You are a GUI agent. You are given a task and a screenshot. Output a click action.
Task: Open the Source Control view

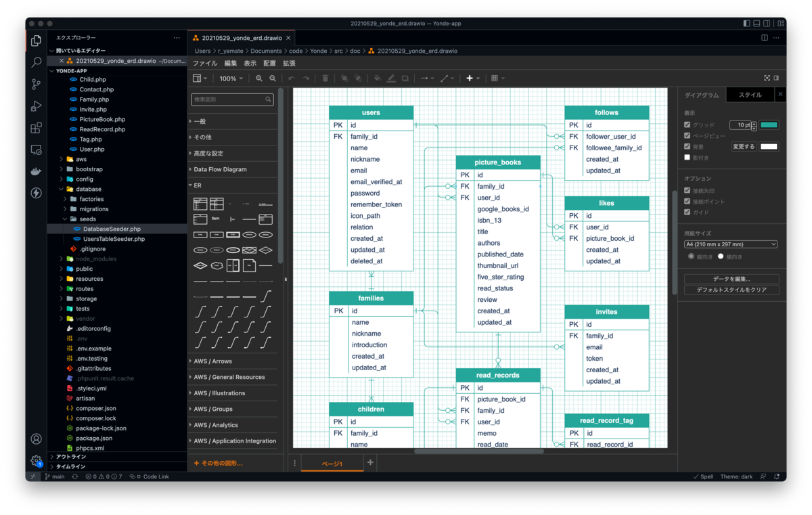click(37, 84)
